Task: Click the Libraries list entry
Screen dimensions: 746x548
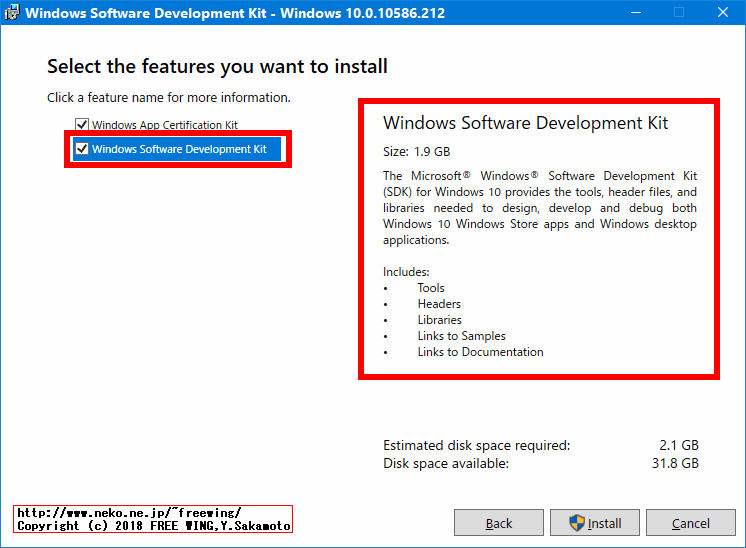Action: pos(440,320)
